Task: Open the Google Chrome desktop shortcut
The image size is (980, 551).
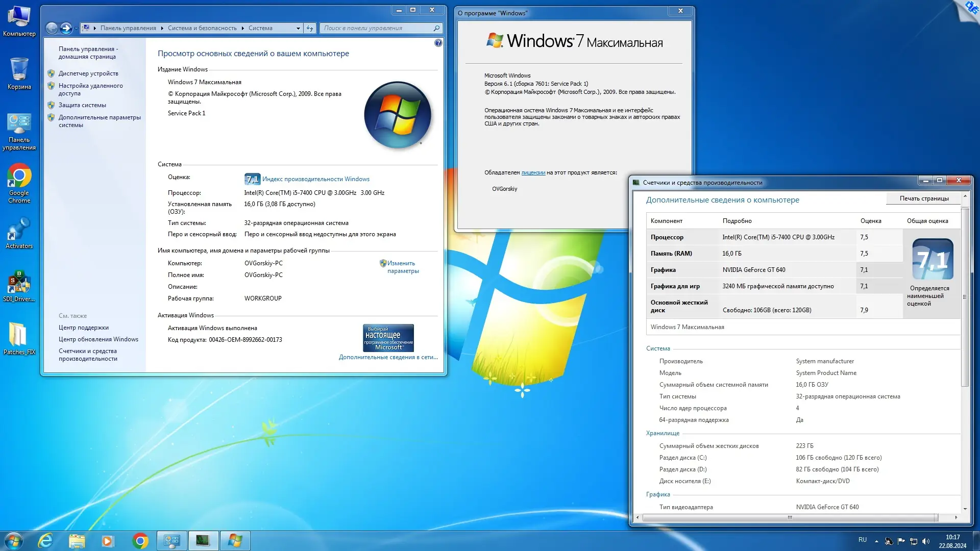Action: coord(19,177)
